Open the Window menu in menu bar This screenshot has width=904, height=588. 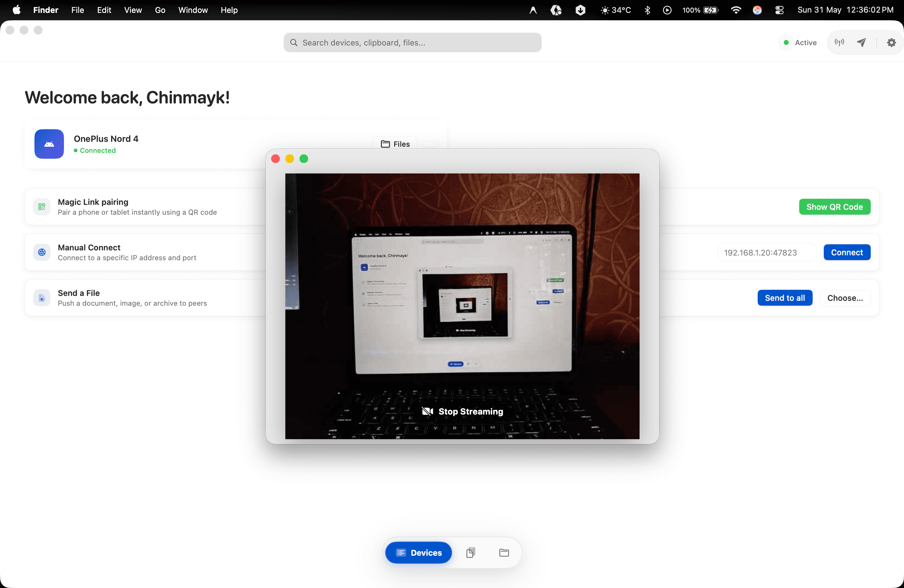click(x=193, y=10)
